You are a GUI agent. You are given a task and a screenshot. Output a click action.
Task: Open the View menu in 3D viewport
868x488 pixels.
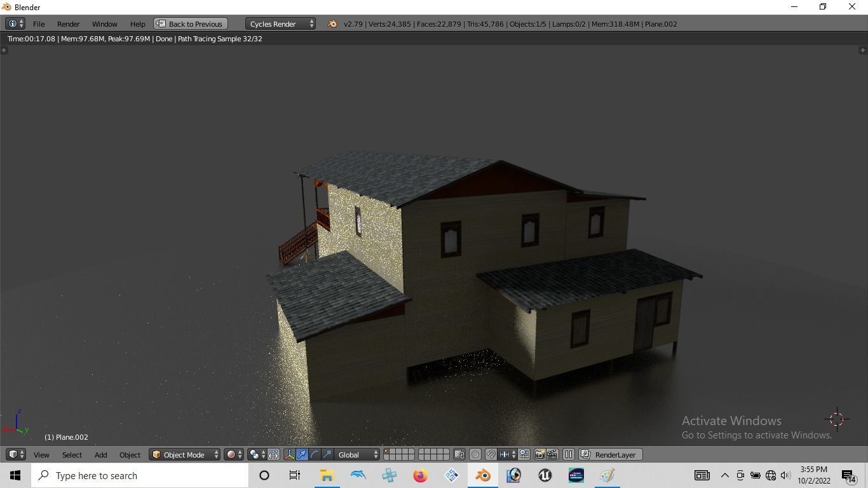pos(41,454)
